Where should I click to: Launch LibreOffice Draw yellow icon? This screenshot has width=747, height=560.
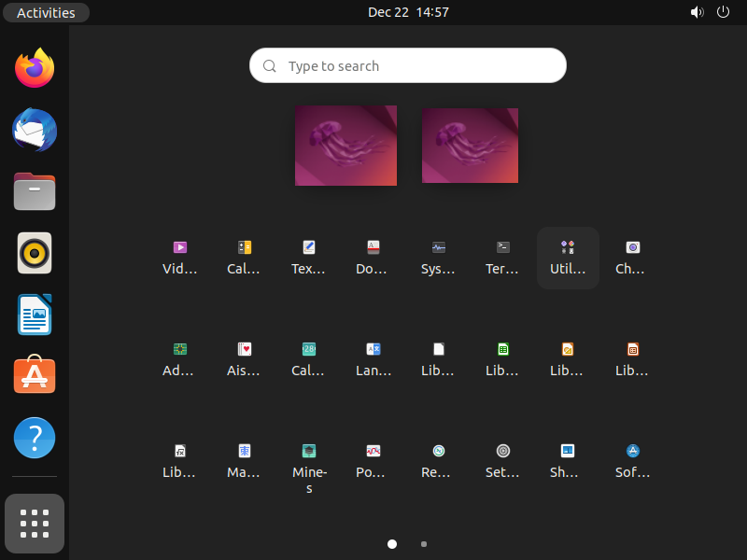pos(568,359)
